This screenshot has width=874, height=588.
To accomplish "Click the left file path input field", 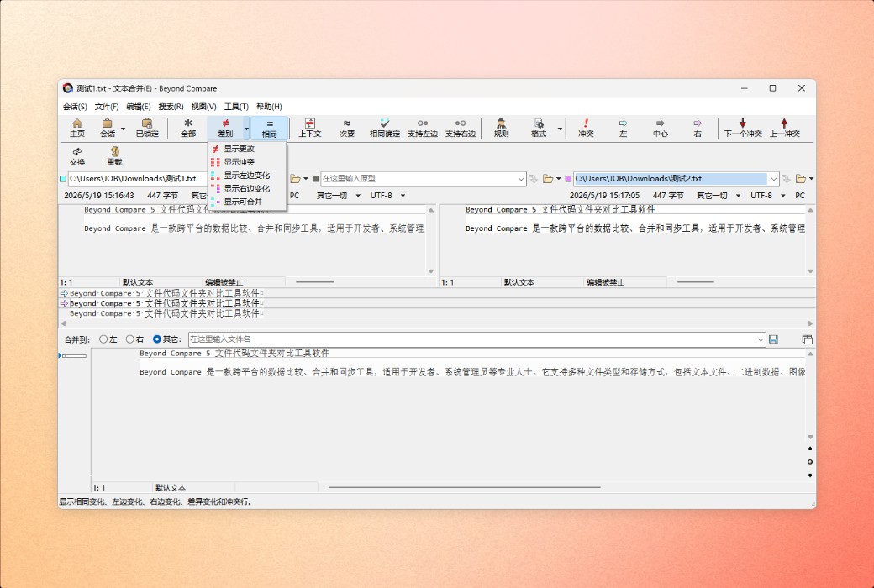I will tap(138, 179).
